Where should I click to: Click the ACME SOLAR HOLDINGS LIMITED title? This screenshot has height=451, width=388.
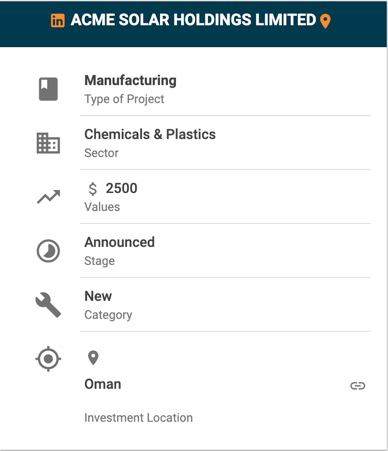click(x=193, y=20)
